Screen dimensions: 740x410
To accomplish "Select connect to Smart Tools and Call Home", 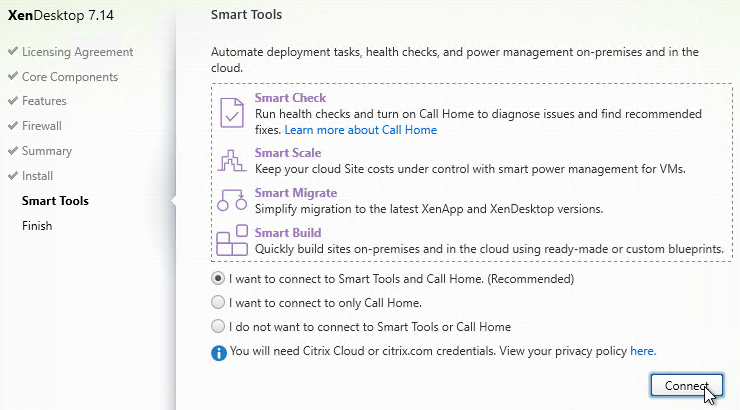I will (218, 278).
